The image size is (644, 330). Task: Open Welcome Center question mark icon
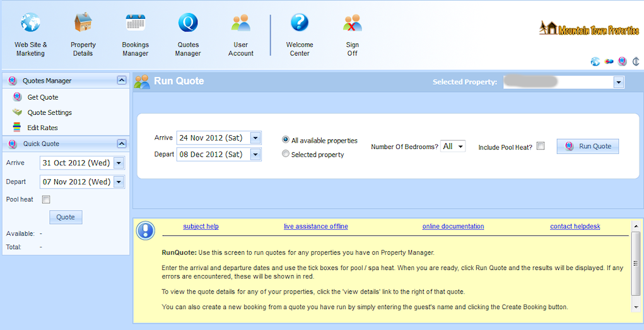300,22
